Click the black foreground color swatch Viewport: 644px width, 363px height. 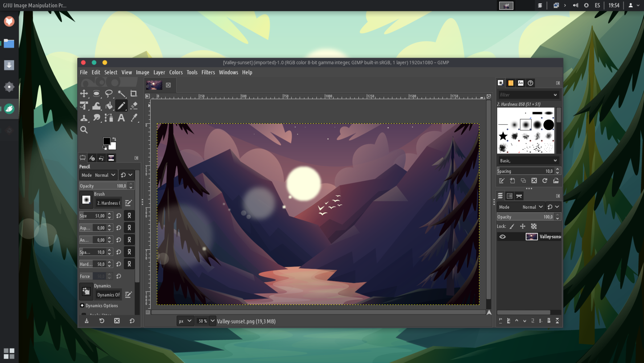pyautogui.click(x=106, y=141)
